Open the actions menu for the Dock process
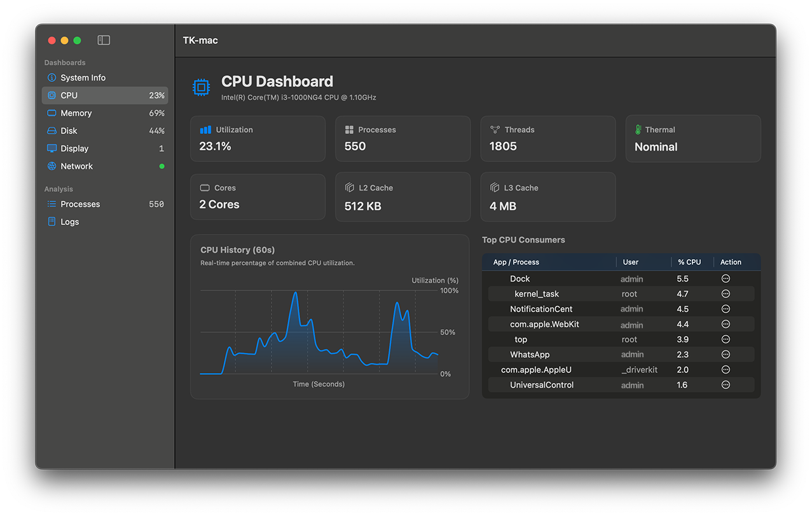812x516 pixels. 725,278
